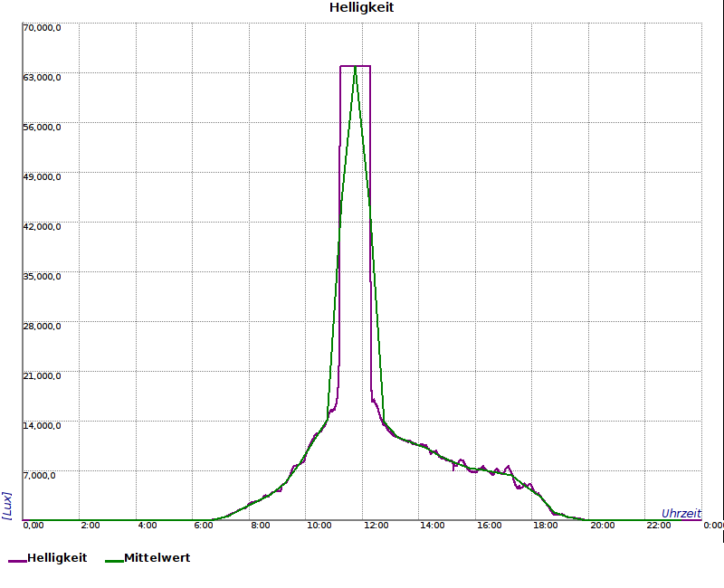Viewport: 724px width, 588px height.
Task: Click the green Mittelwert legend line swatch
Action: tap(114, 561)
